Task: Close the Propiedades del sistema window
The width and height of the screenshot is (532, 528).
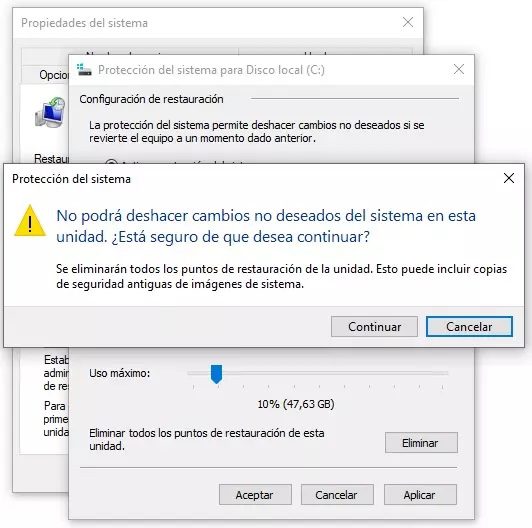Action: coord(408,22)
